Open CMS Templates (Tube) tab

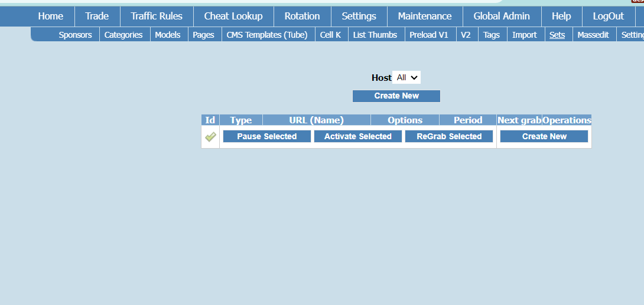pos(267,35)
